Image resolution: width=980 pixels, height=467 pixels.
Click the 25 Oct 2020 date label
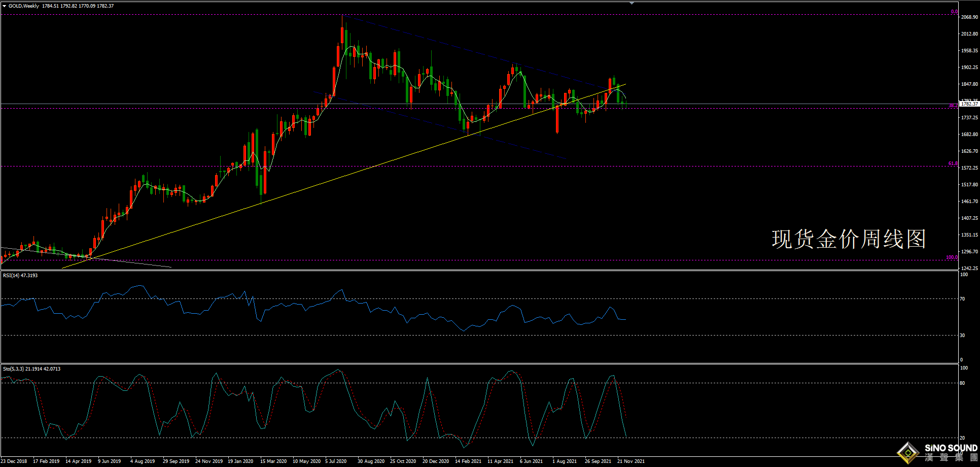point(403,461)
